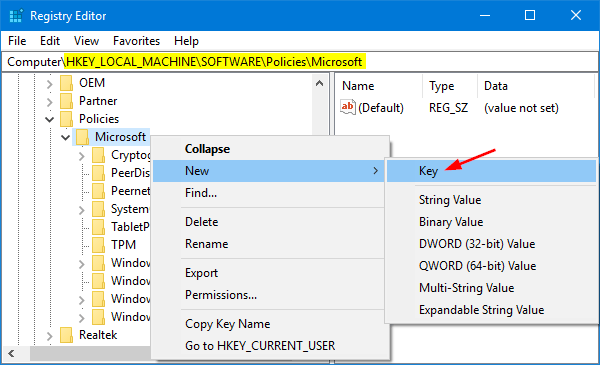Collapse the Policies key arrow
This screenshot has width=600, height=365.
[x=49, y=119]
